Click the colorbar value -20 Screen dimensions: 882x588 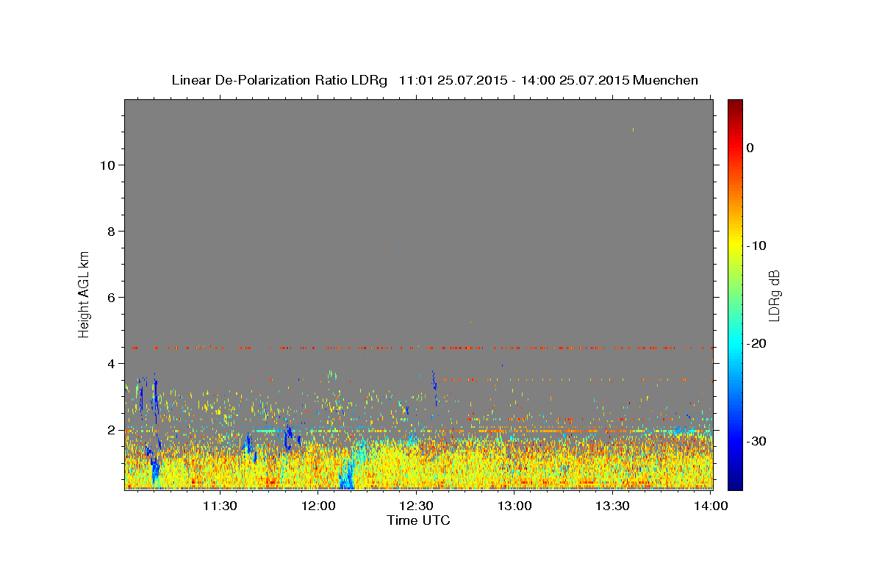pos(758,343)
